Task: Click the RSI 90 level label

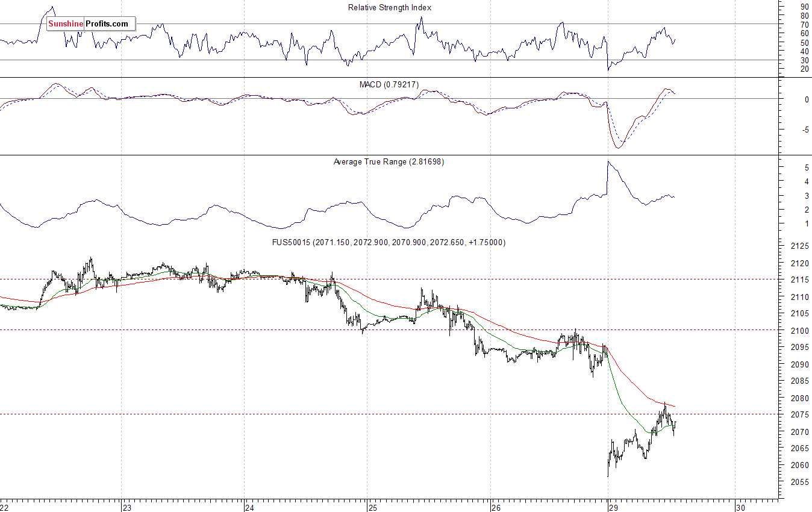Action: tap(804, 7)
